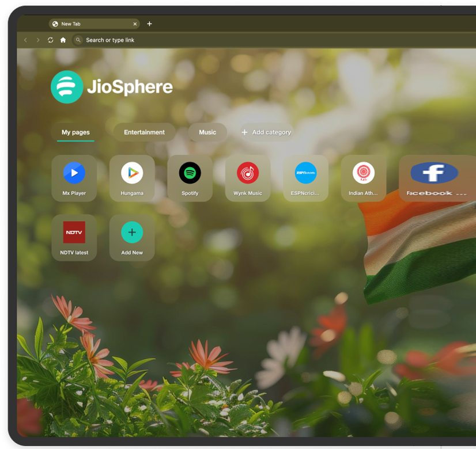Open the Facebook shortcut

[437, 178]
